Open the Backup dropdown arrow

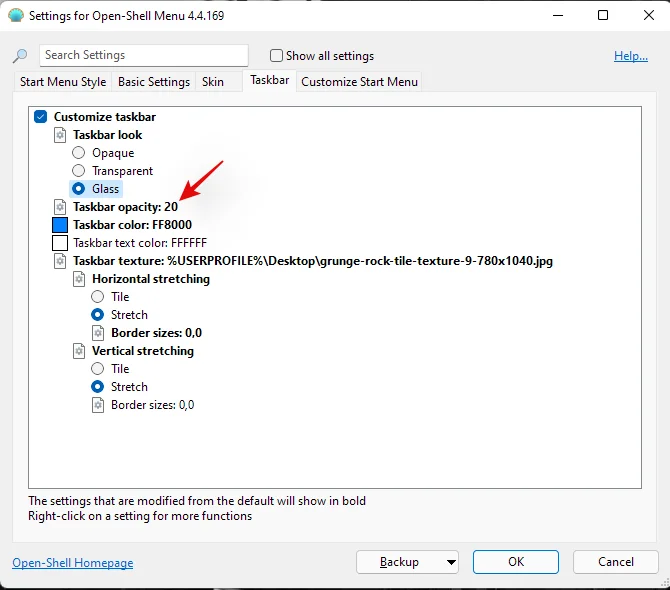(451, 562)
